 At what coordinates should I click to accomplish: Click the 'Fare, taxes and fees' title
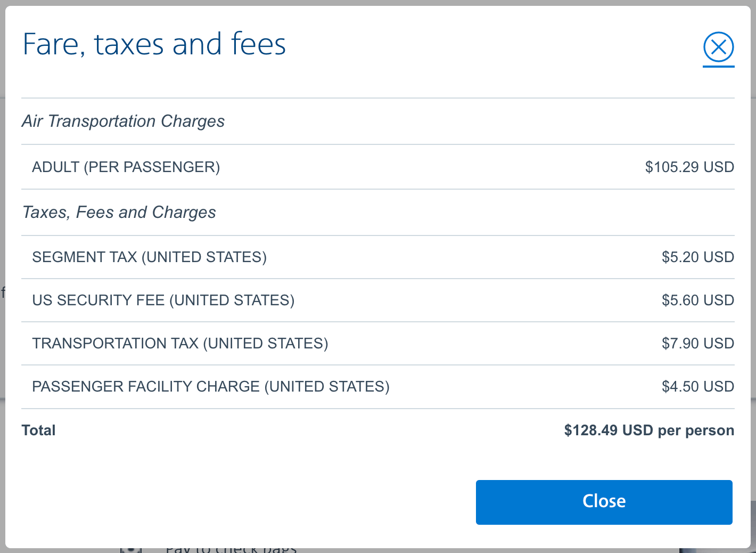coord(154,44)
